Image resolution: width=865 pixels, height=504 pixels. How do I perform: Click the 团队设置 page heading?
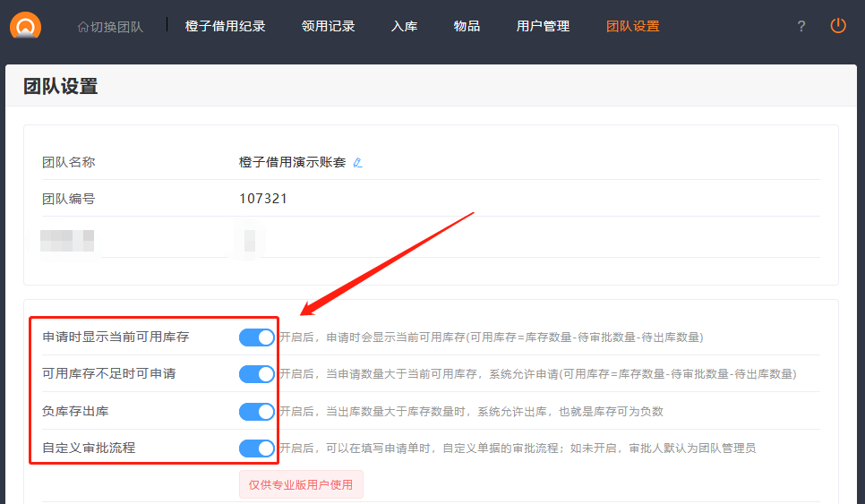(x=61, y=87)
